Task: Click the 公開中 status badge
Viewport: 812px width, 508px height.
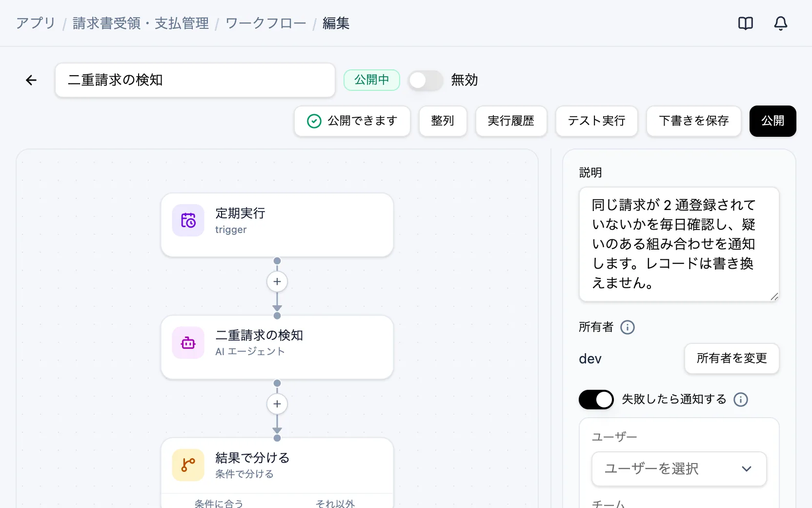Action: pos(372,80)
